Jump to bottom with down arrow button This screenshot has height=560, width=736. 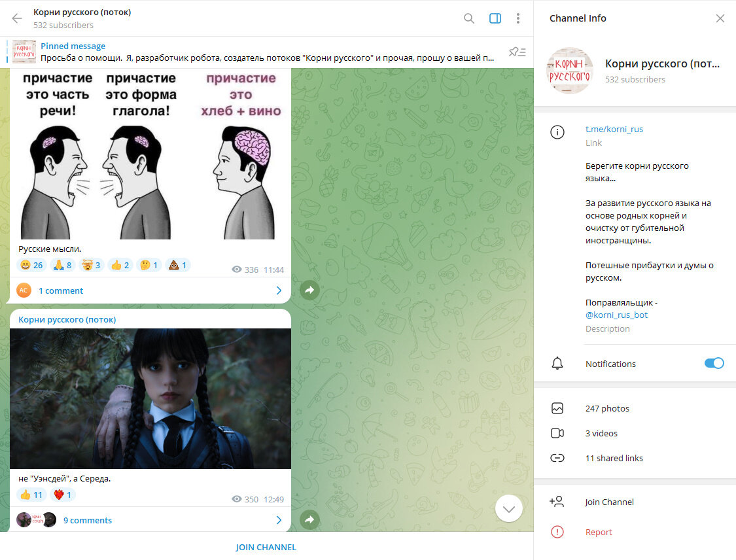(509, 508)
